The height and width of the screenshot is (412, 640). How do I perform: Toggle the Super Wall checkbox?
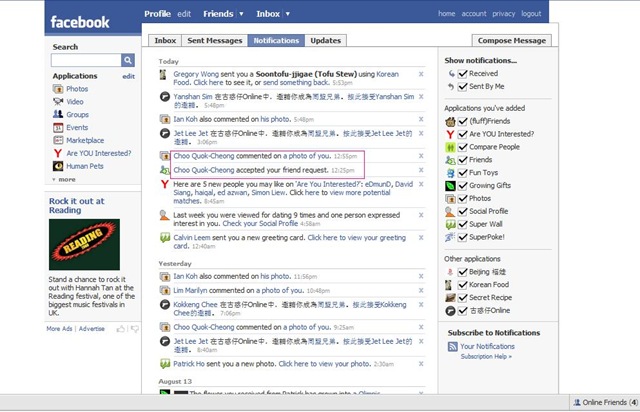tap(462, 224)
